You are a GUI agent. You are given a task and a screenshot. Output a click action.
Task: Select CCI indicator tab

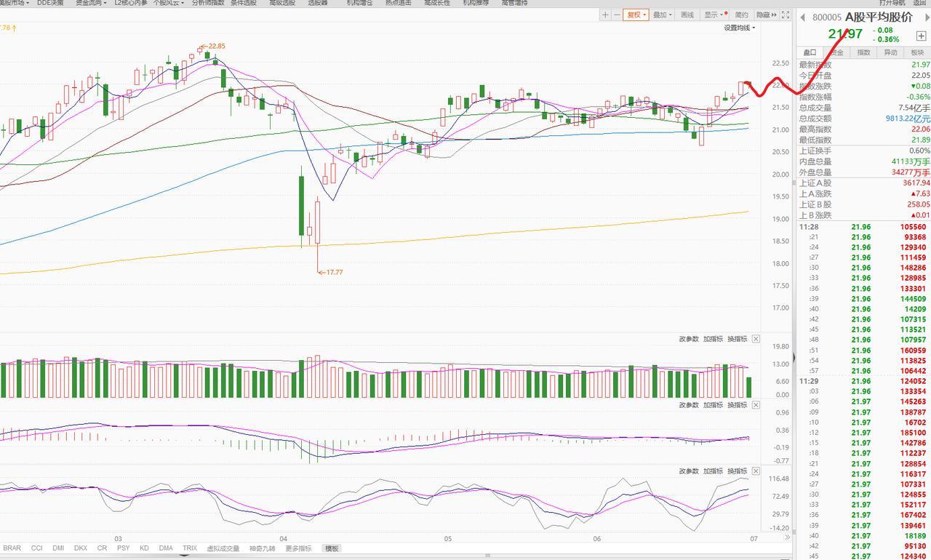[36, 548]
